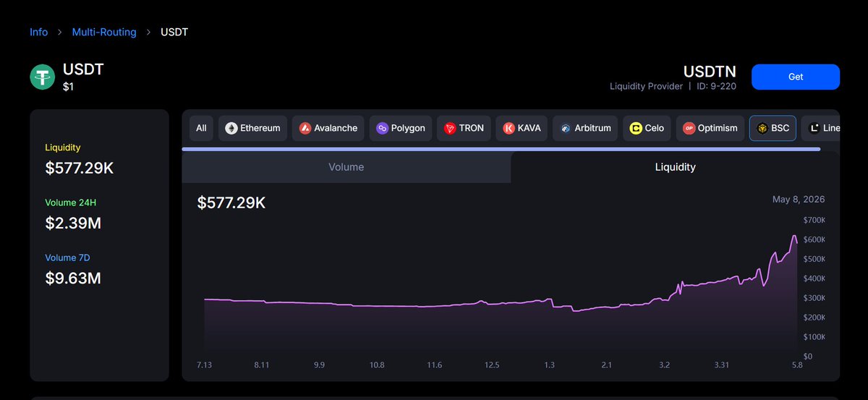The width and height of the screenshot is (868, 400).
Task: Click the $700K y-axis label
Action: (814, 220)
